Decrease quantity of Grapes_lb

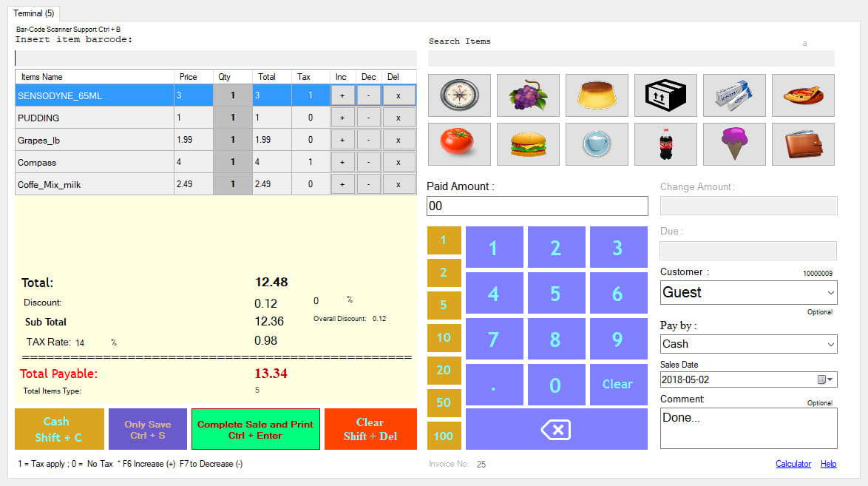pos(369,140)
